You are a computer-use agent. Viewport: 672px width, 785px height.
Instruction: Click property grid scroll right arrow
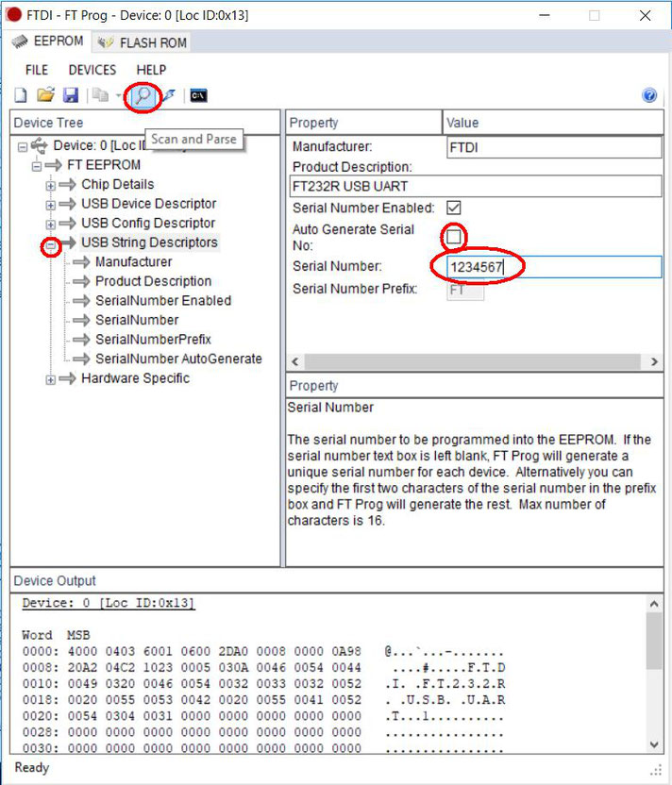tap(654, 361)
